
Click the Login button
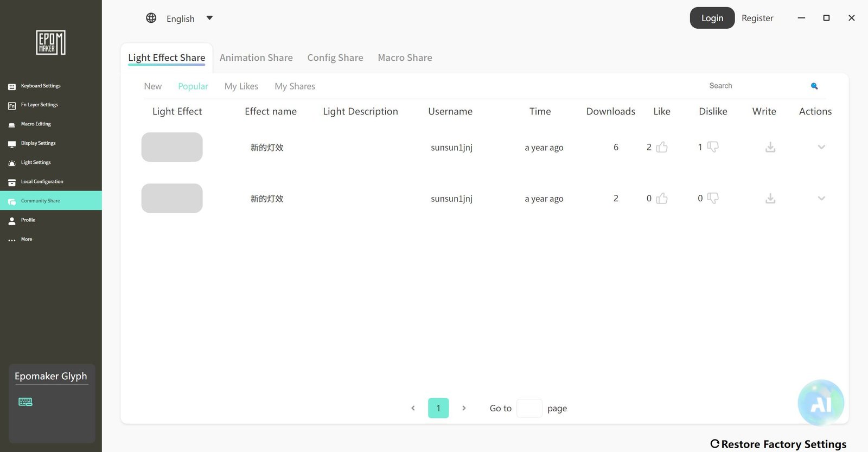(712, 18)
